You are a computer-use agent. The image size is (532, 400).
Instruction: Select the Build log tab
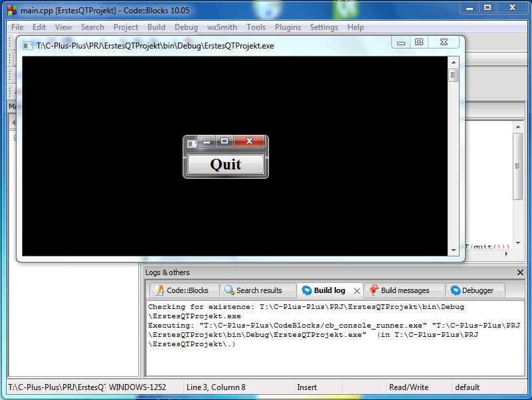coord(329,290)
